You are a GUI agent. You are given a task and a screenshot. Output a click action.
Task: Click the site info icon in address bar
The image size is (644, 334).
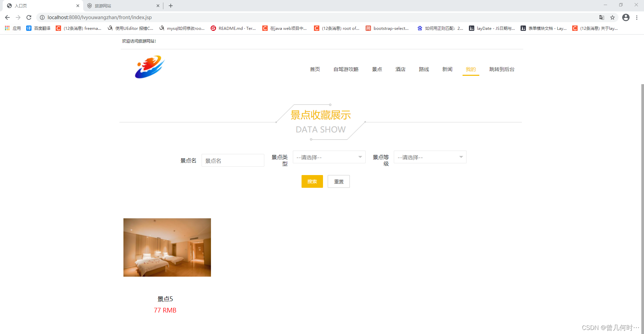pos(42,17)
